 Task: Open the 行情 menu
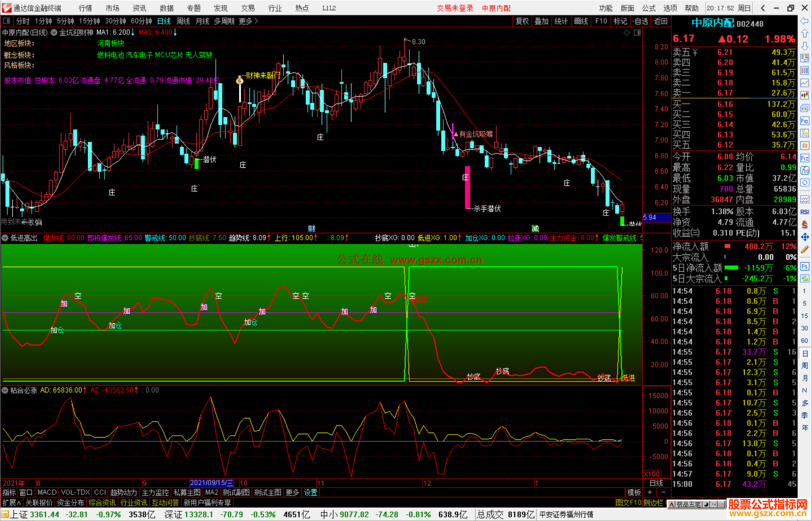(85, 8)
